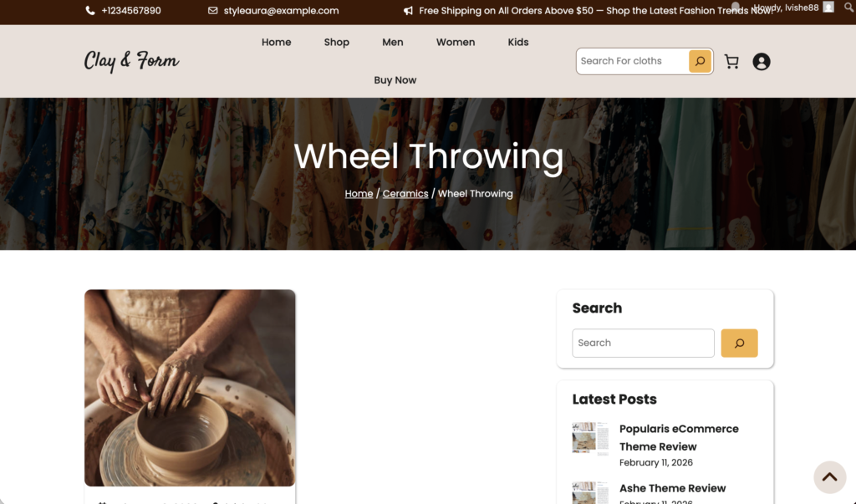Screen dimensions: 856x504
Task: Click the scroll-to-top chevron button
Action: click(830, 477)
